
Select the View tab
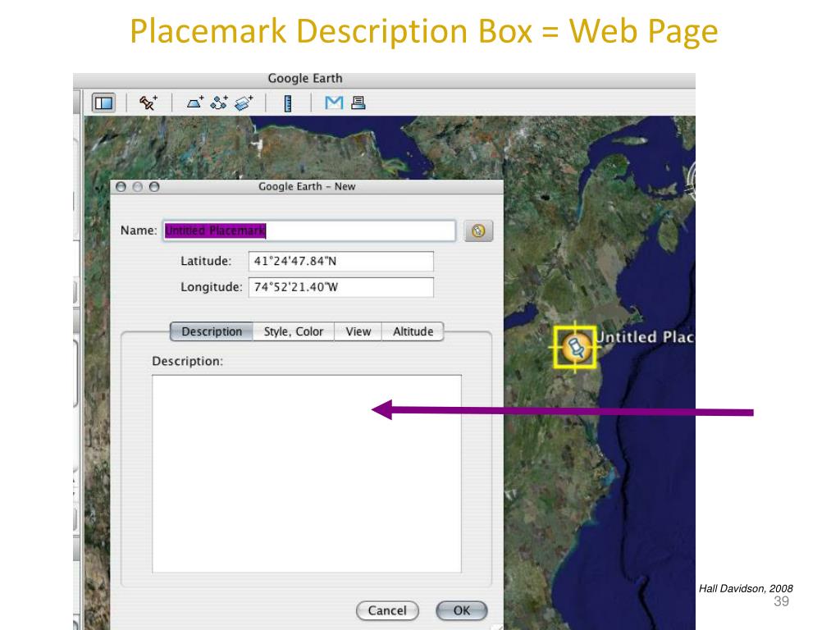point(358,331)
